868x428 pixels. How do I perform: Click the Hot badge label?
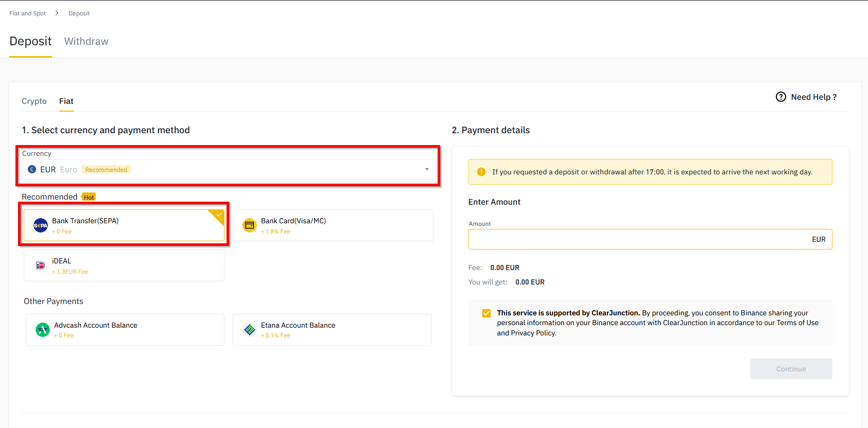coord(89,197)
